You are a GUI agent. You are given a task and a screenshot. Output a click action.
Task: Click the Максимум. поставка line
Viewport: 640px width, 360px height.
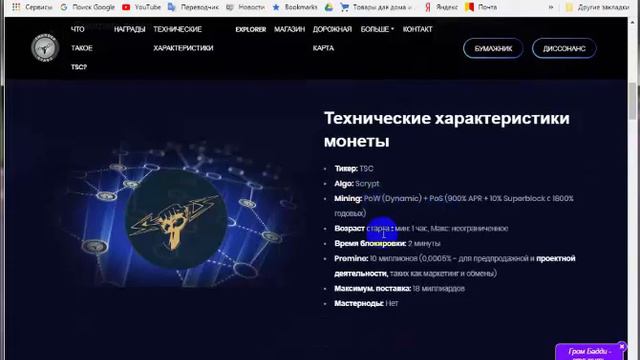coord(399,289)
